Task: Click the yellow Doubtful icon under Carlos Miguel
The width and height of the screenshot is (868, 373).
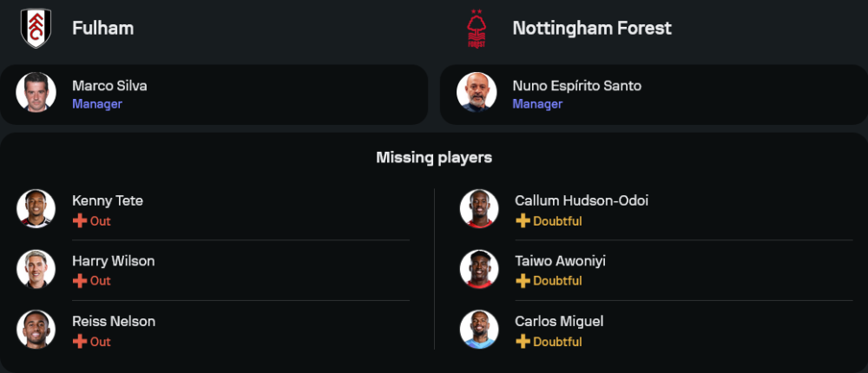Action: tap(523, 342)
